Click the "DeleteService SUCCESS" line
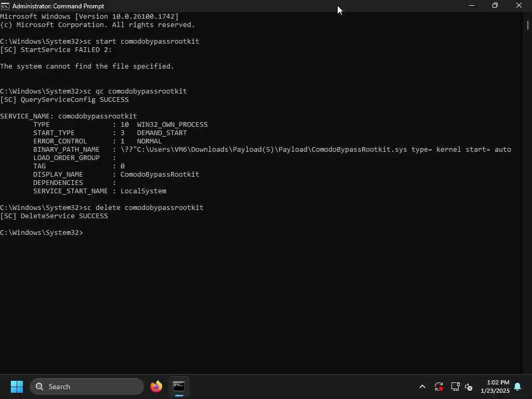Image resolution: width=532 pixels, height=399 pixels. pos(54,216)
